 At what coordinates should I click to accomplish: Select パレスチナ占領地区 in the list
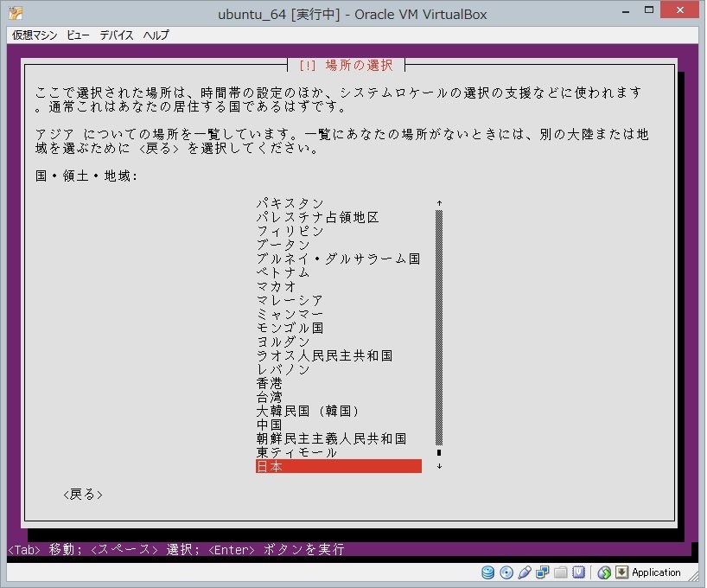click(x=317, y=217)
